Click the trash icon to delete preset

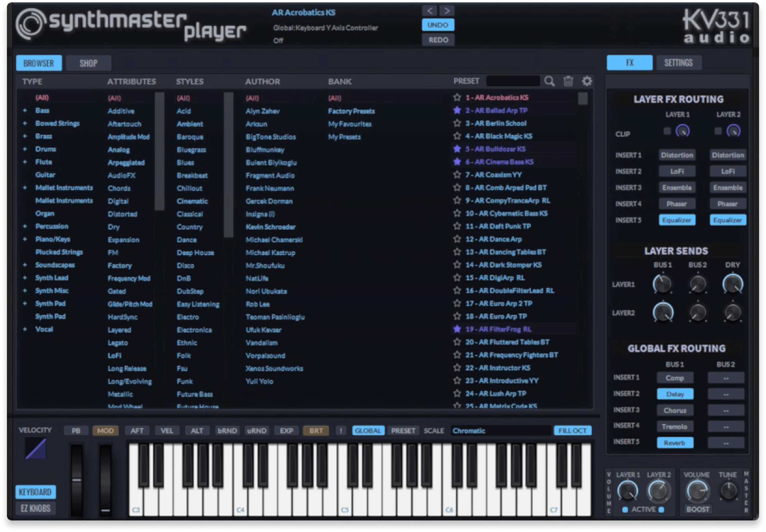[x=568, y=81]
